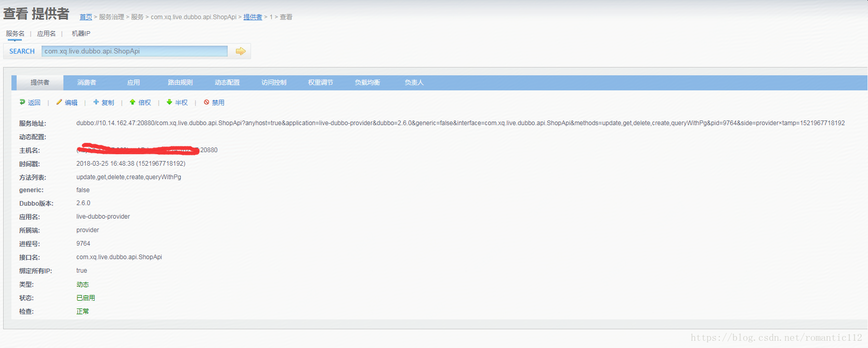Click the 绑定所有IP value true
868x348 pixels.
coord(82,271)
